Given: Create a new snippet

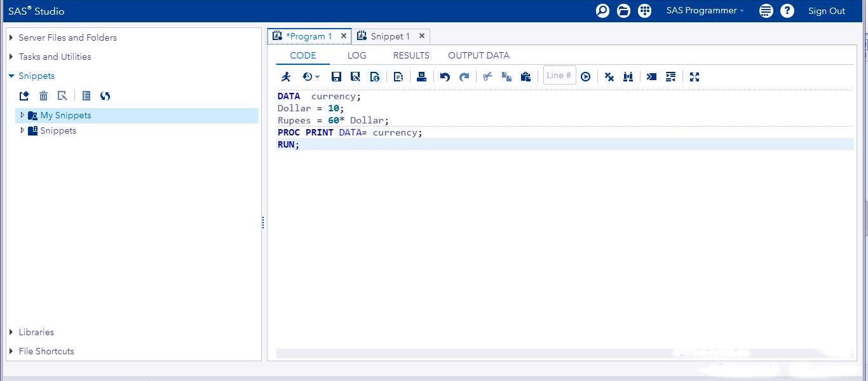Looking at the screenshot, I should click(24, 96).
